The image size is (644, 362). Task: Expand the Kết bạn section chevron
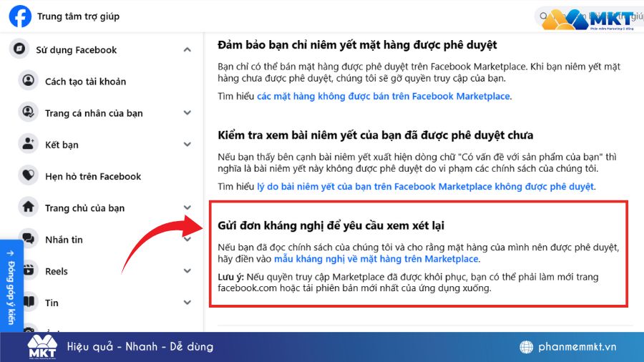pyautogui.click(x=187, y=145)
